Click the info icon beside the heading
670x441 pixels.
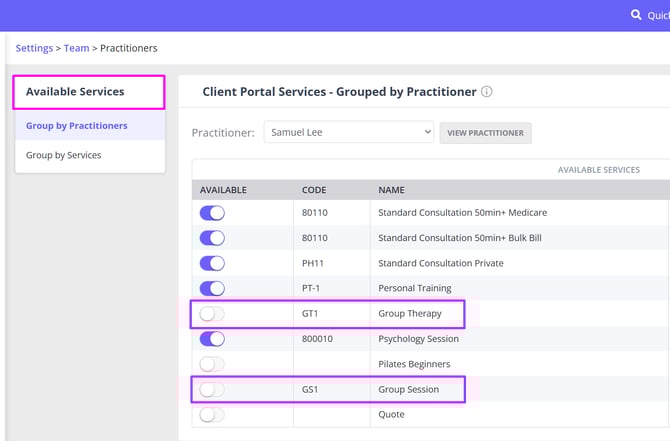(x=487, y=92)
